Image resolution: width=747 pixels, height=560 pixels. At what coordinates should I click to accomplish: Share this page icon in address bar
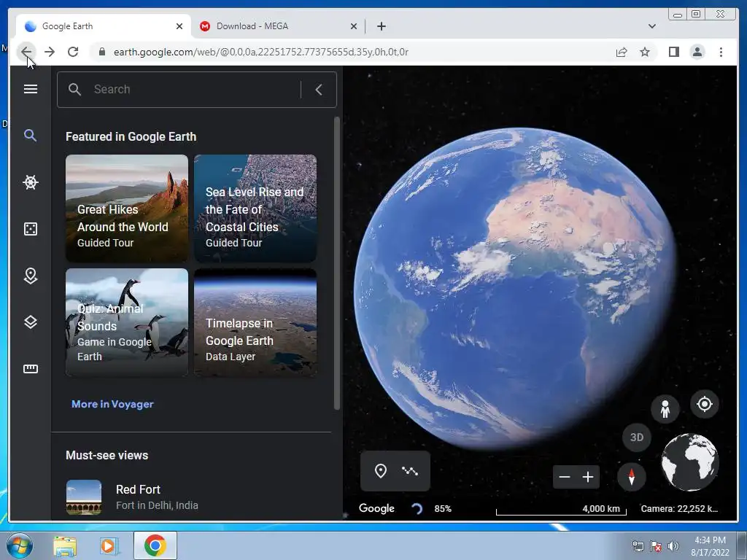point(622,52)
